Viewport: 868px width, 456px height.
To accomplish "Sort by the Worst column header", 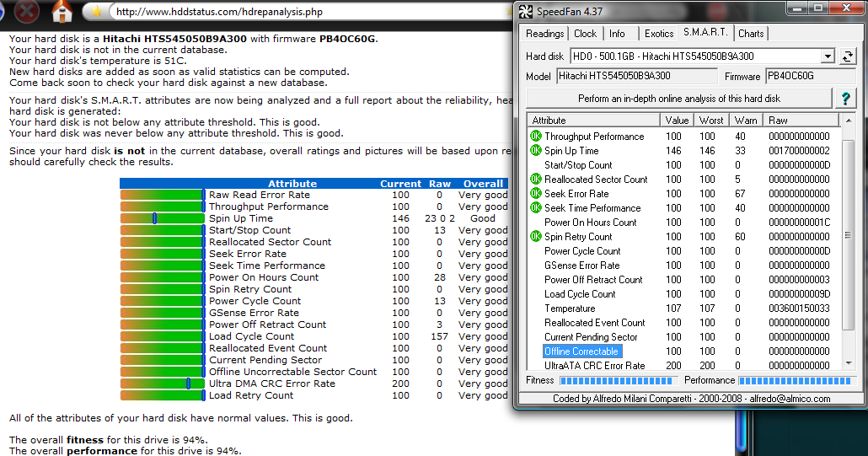I will pyautogui.click(x=710, y=120).
